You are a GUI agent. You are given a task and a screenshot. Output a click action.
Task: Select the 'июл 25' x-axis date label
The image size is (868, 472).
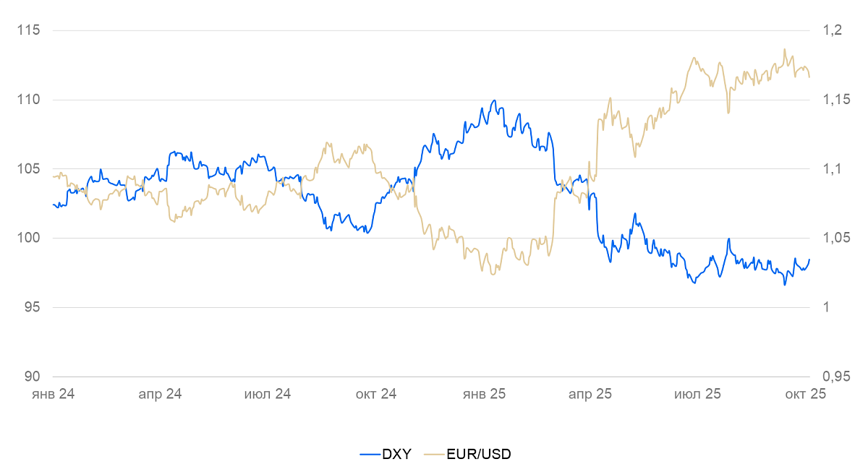click(x=697, y=394)
